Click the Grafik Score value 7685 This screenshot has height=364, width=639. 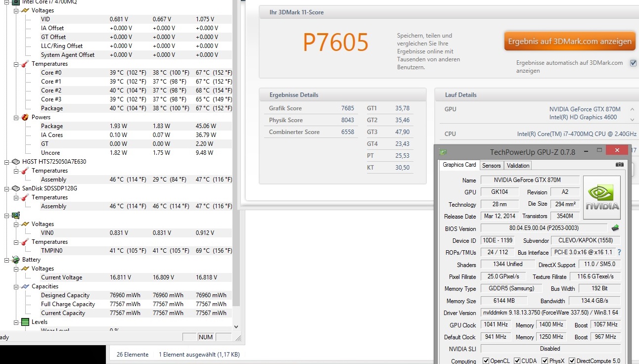[x=348, y=108]
